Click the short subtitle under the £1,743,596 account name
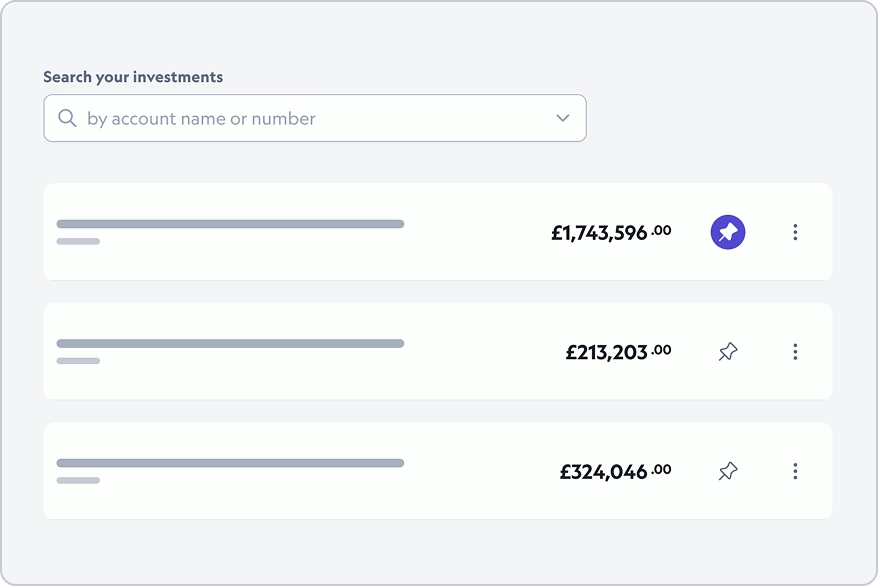 tap(78, 241)
